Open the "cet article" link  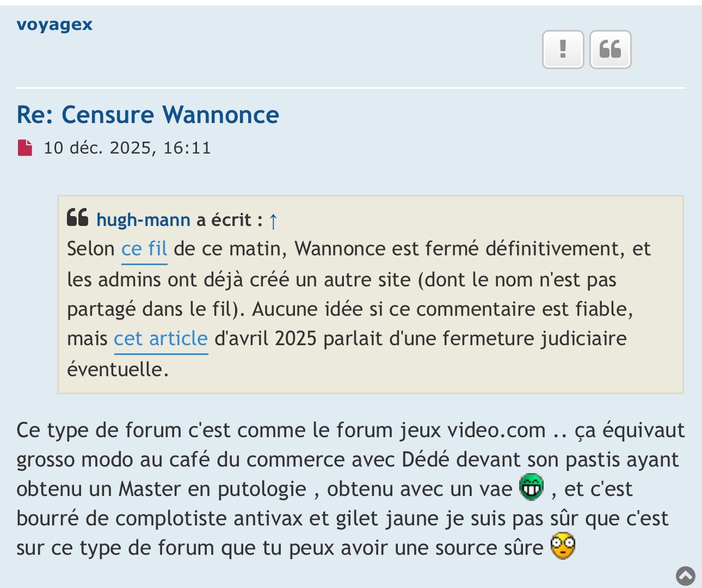161,339
